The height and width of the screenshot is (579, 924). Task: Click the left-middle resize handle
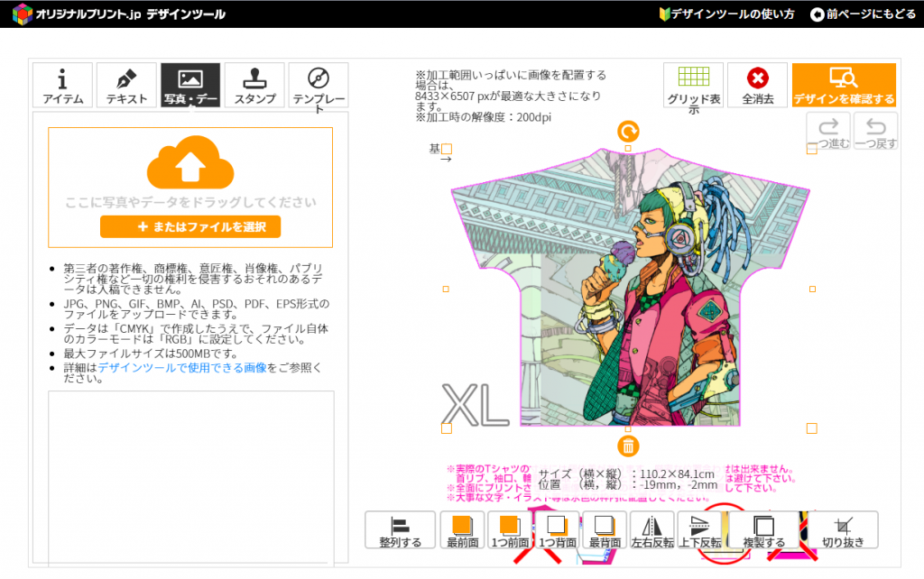point(446,289)
